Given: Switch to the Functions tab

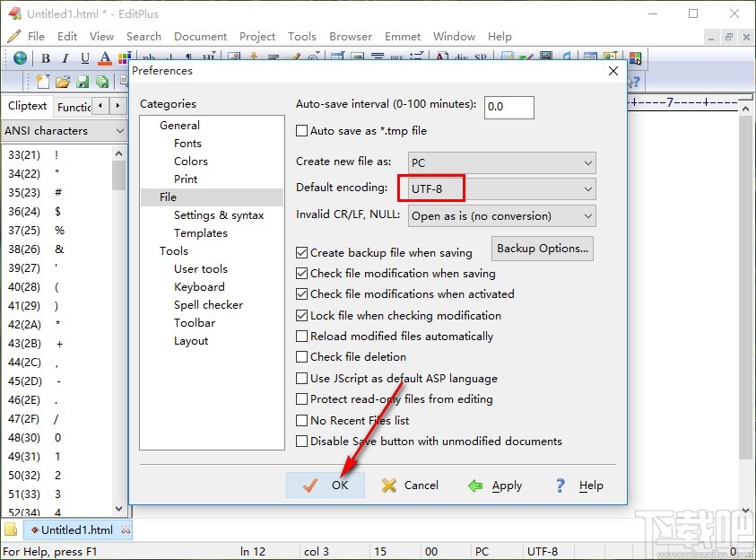Looking at the screenshot, I should pos(74,107).
